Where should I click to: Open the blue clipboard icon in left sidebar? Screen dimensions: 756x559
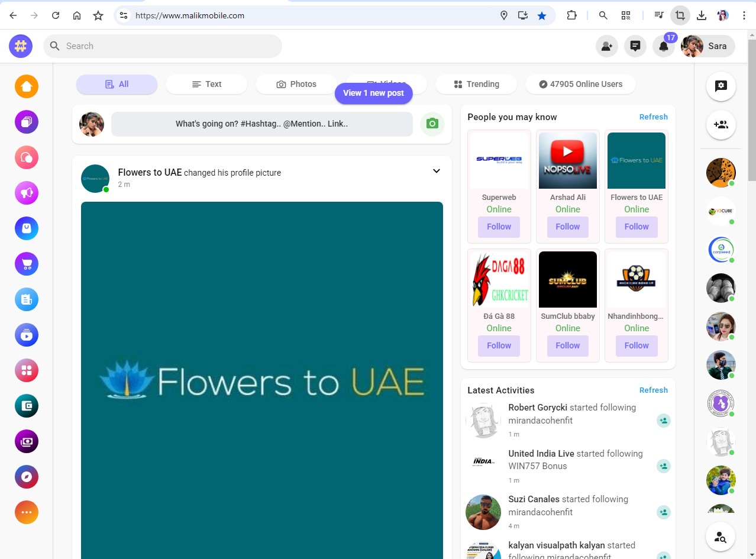pos(27,299)
